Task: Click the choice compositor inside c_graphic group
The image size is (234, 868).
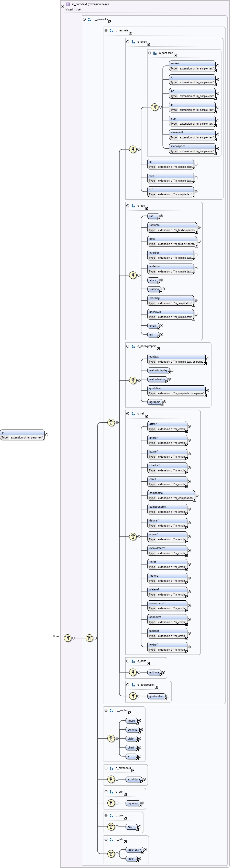Action: point(111,738)
